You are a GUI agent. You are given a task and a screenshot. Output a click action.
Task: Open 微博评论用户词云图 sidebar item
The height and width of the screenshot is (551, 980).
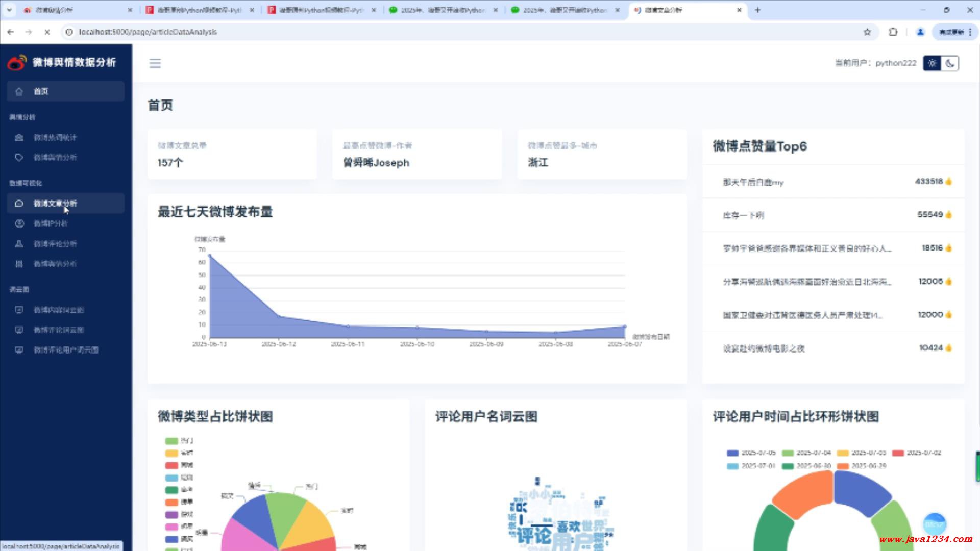click(65, 350)
